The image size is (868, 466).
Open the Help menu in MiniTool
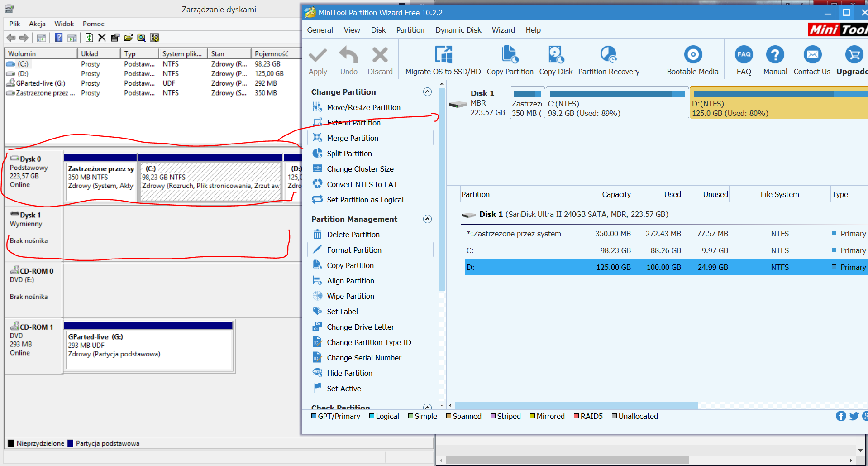coord(533,30)
